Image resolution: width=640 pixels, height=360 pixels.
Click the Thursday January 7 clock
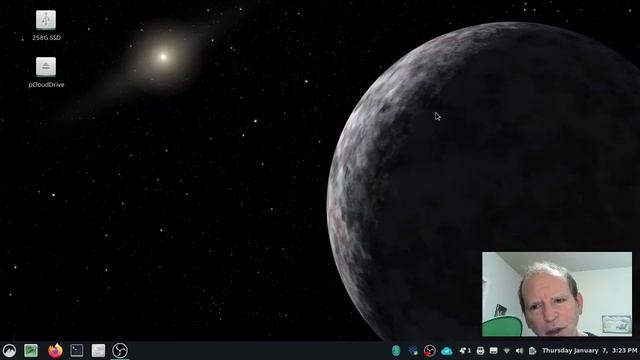pos(589,351)
